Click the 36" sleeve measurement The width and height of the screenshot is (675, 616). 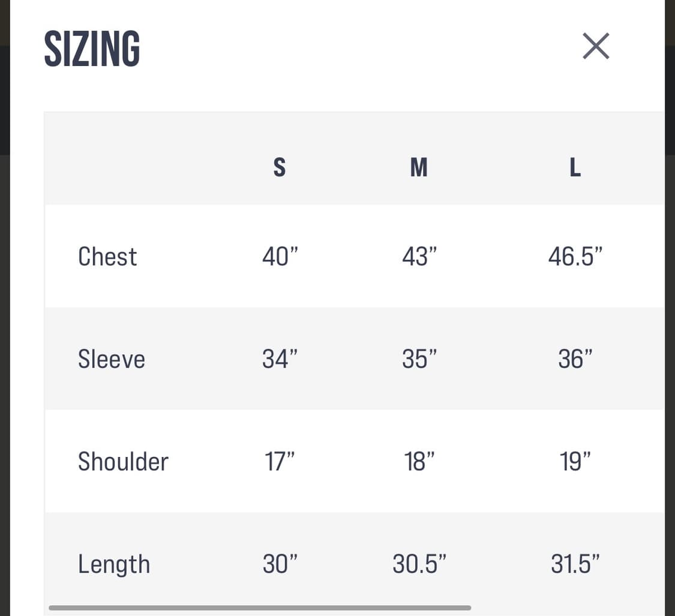575,359
